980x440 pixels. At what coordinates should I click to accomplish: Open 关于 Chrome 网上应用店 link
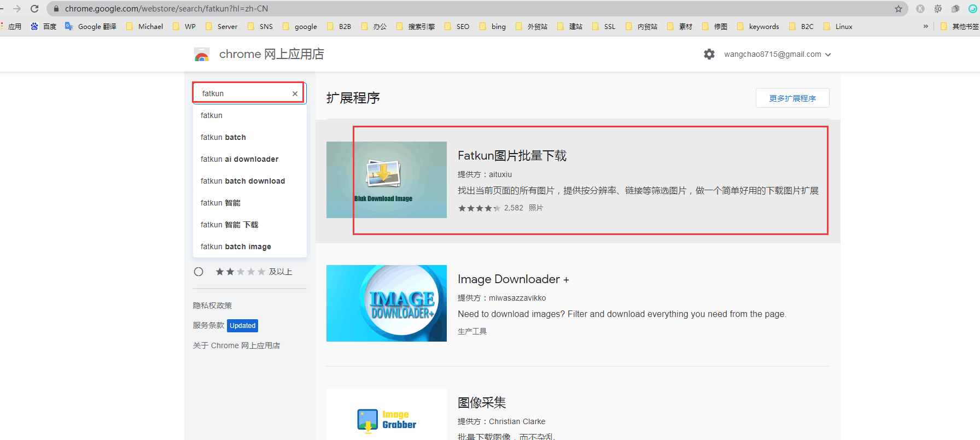click(x=236, y=345)
